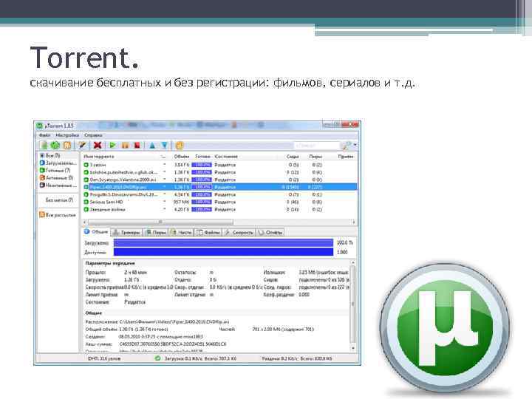Click the green Add Torrent from URL icon
This screenshot has height=399, width=532.
tap(55, 146)
